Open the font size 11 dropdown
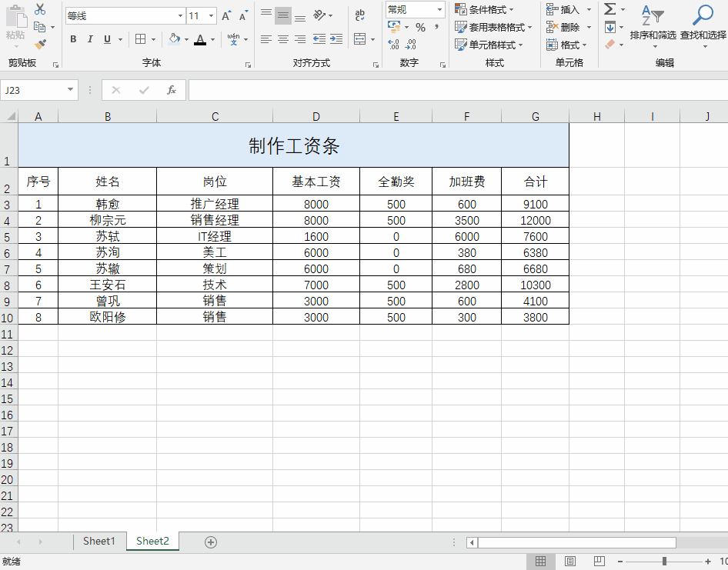Viewport: 728px width, 570px height. pos(198,15)
